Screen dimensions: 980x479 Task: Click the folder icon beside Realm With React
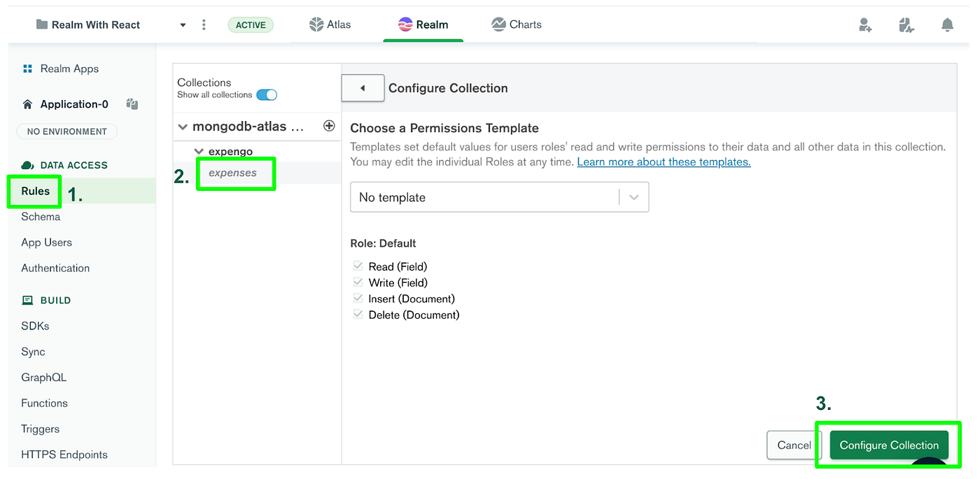click(x=39, y=24)
